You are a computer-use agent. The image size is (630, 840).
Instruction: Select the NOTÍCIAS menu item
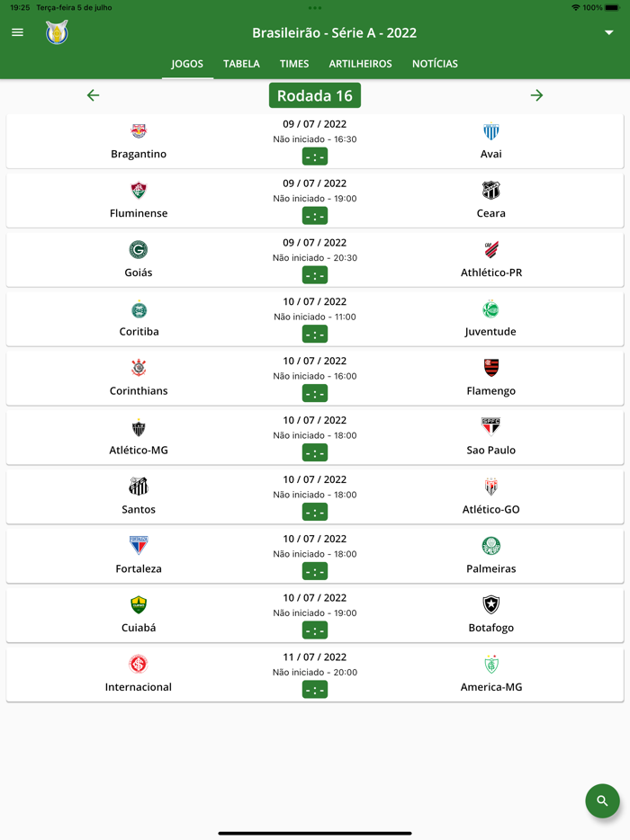pos(434,64)
